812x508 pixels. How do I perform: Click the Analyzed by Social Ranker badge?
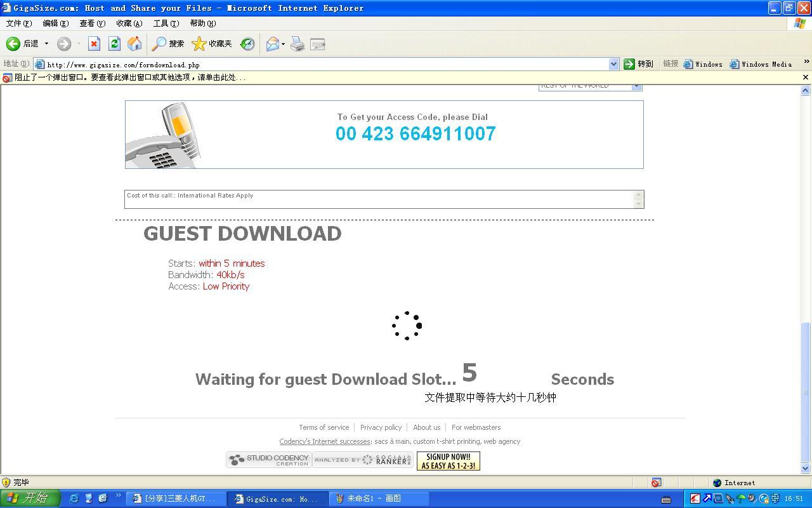pos(363,460)
